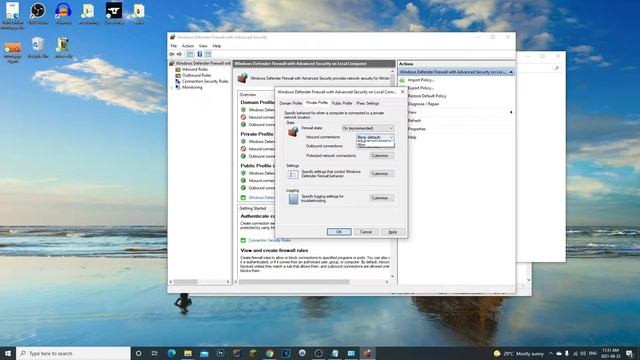The width and height of the screenshot is (640, 360).
Task: Click the left tree pane horizontal scrollbar
Action: 185,282
